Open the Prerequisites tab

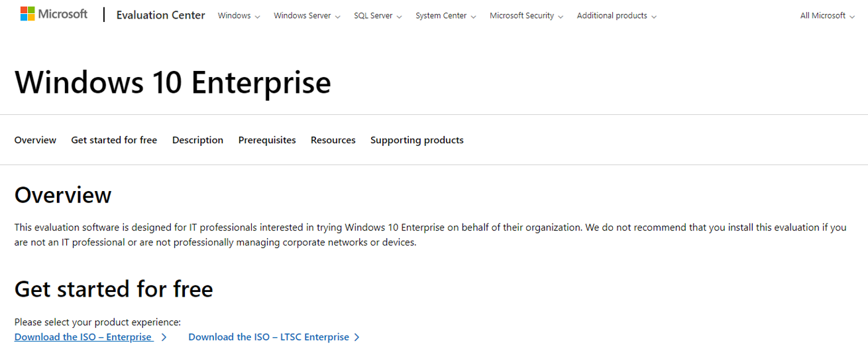pyautogui.click(x=267, y=140)
